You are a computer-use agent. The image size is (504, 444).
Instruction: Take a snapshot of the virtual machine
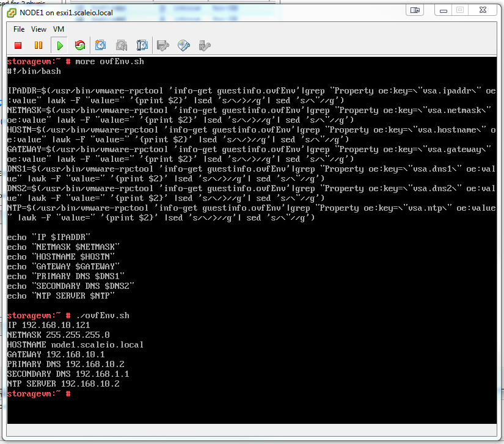point(101,45)
